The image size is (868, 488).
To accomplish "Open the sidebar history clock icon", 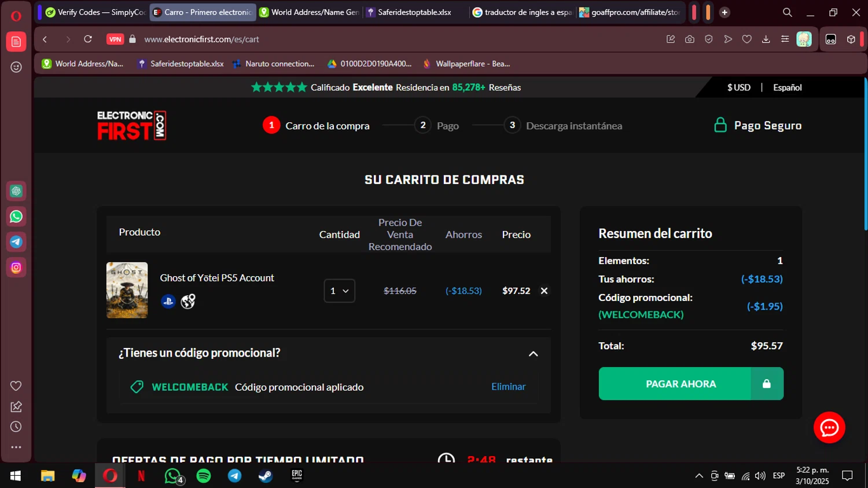I will point(16,427).
